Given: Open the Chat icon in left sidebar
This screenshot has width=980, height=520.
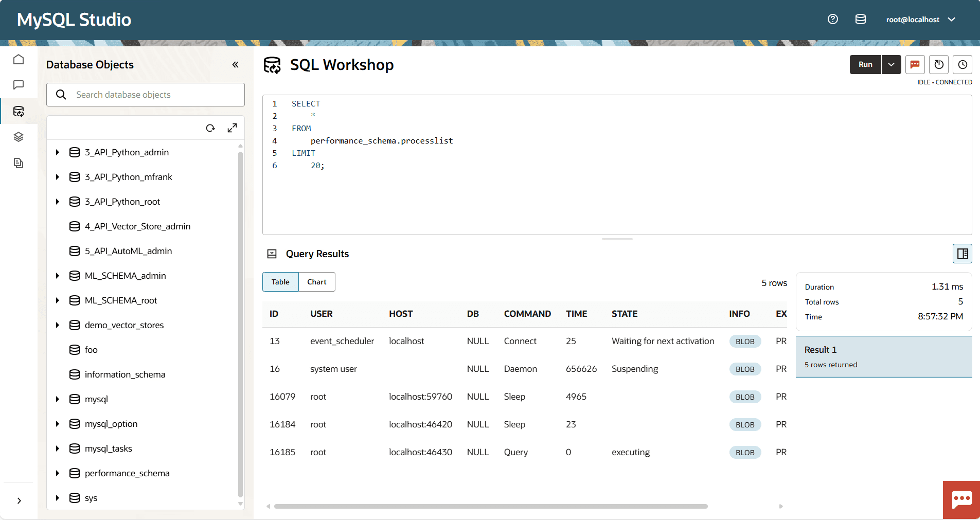Looking at the screenshot, I should pos(19,85).
